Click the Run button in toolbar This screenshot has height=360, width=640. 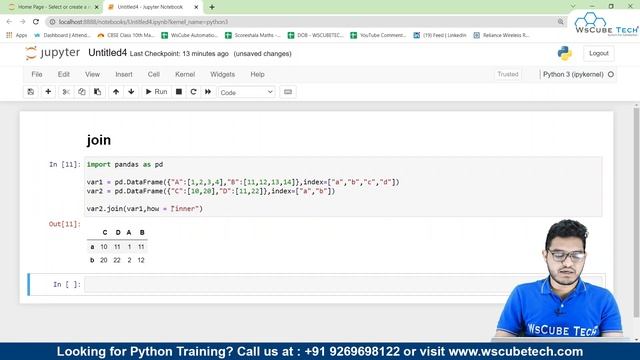coord(156,92)
